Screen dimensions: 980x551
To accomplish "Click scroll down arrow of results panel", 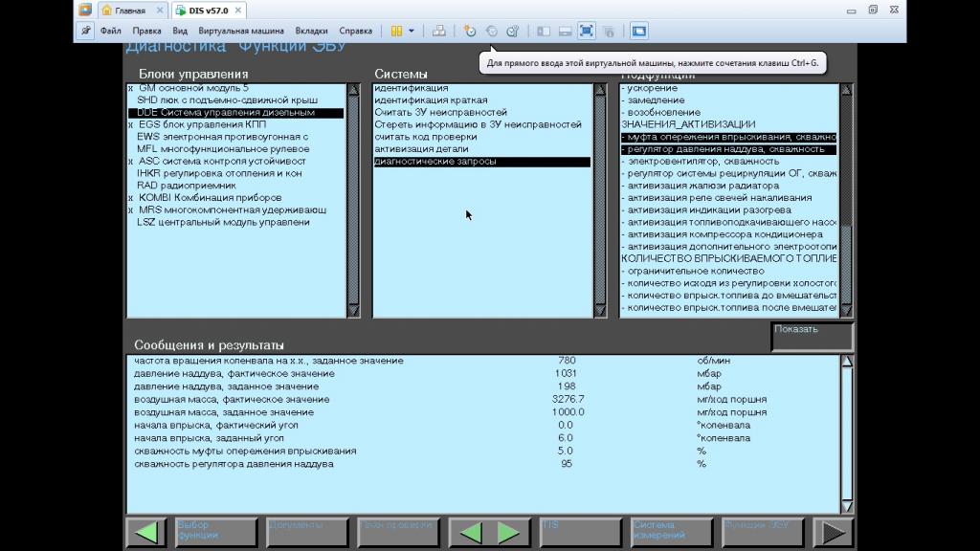I will pyautogui.click(x=847, y=506).
